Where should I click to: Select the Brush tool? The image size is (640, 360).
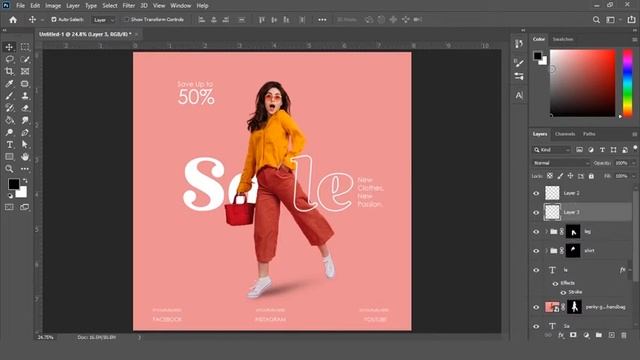click(x=9, y=96)
